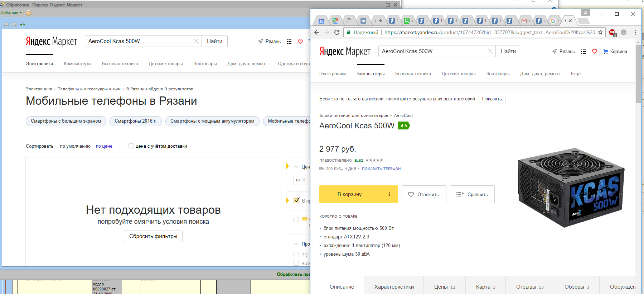Check the 4Good manufacturer checkbox
644x294 pixels.
(296, 263)
